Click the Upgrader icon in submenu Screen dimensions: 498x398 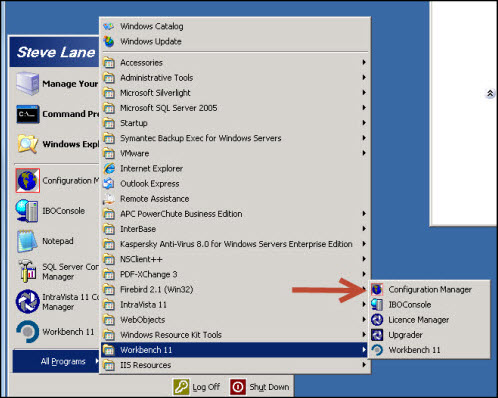pos(377,335)
